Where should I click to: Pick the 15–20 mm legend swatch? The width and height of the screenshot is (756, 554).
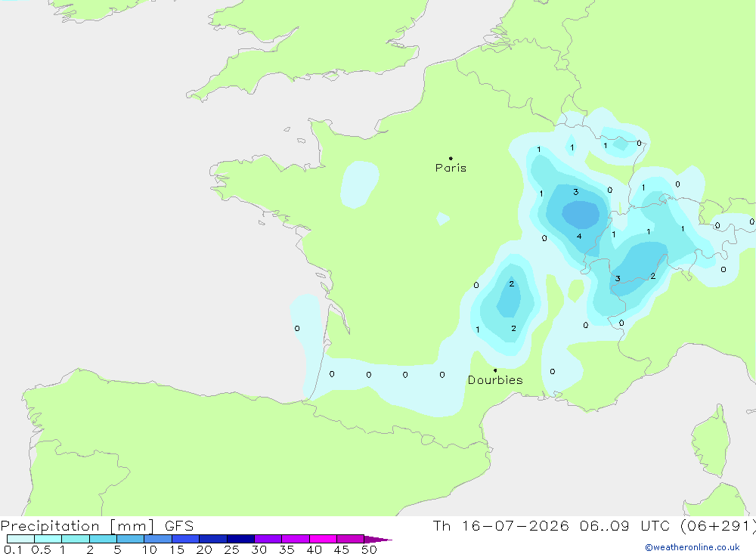pyautogui.click(x=185, y=539)
